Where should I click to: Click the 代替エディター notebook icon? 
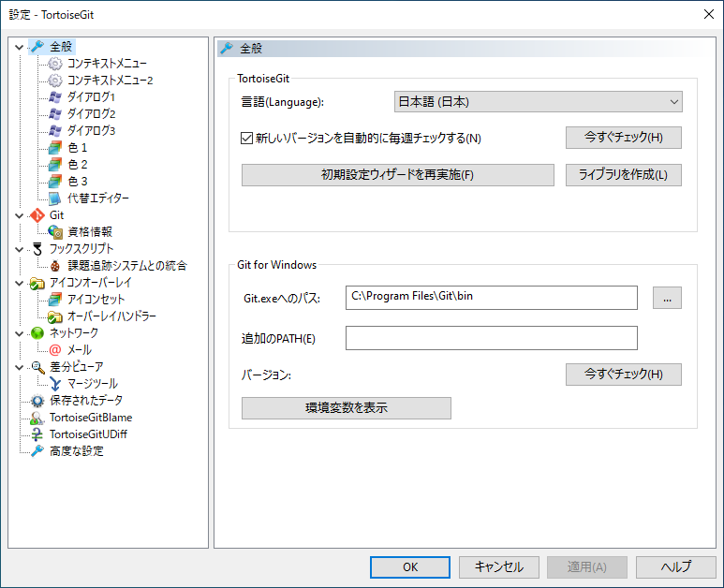pyautogui.click(x=55, y=198)
